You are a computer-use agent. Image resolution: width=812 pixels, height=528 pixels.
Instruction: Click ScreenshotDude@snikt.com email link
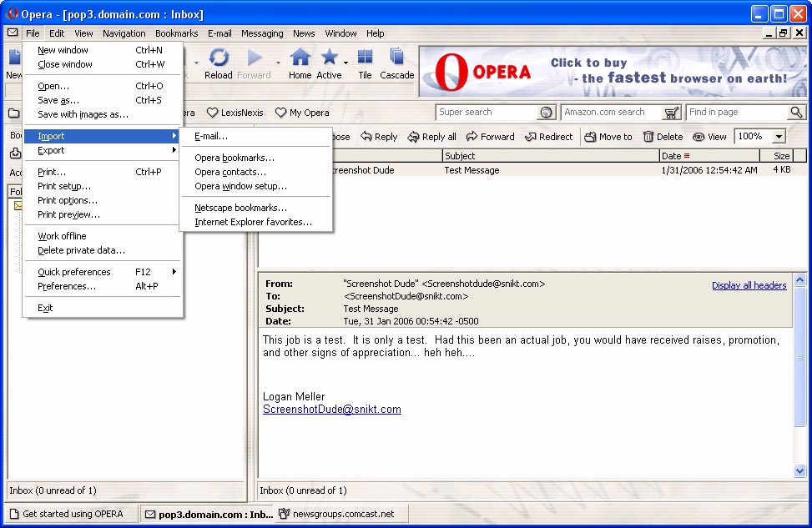point(332,409)
